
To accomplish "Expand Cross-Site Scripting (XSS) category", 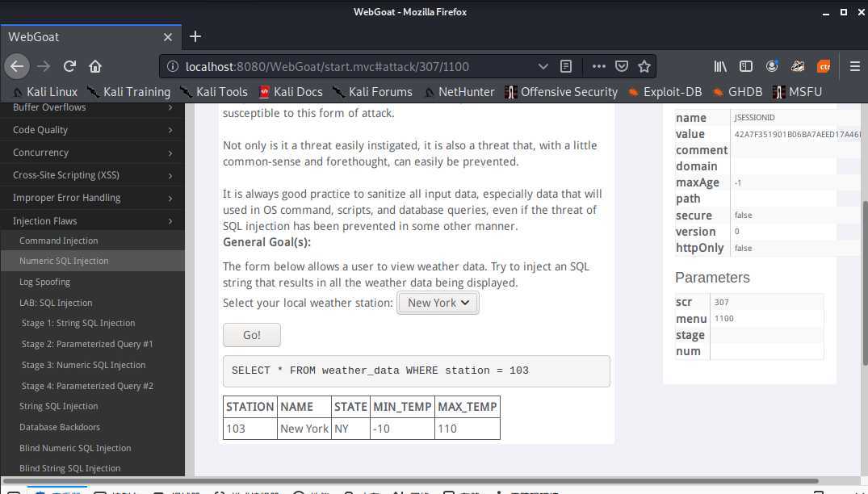I will 92,175.
